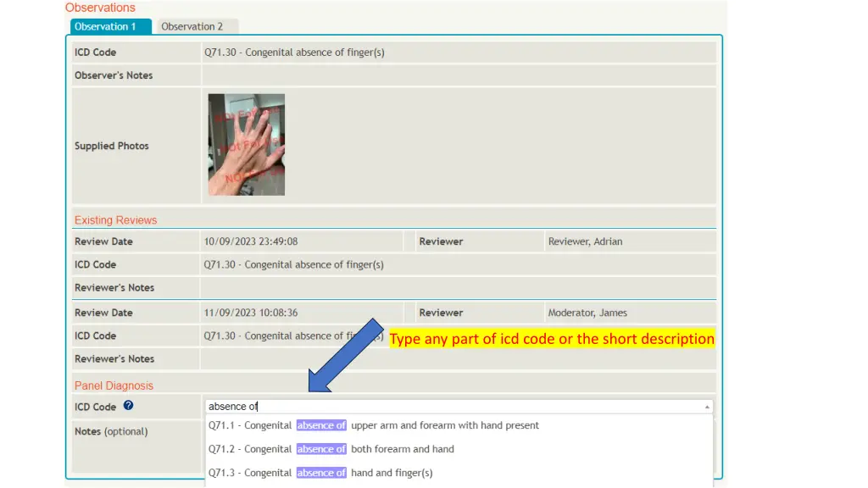This screenshot has height=488, width=868.
Task: Select review date 11/09/2023 10:08:36
Action: (251, 313)
